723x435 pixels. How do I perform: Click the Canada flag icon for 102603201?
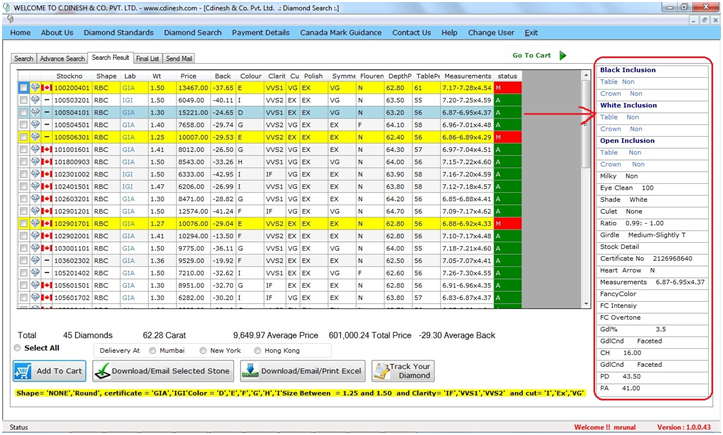click(47, 199)
